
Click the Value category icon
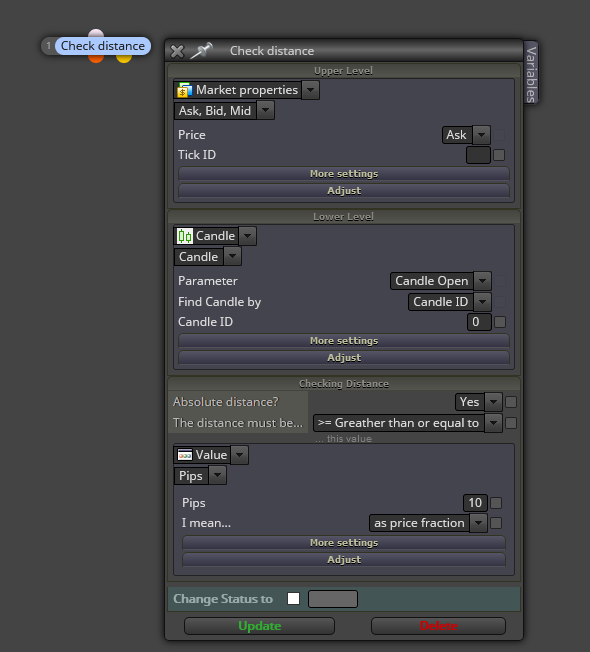185,455
